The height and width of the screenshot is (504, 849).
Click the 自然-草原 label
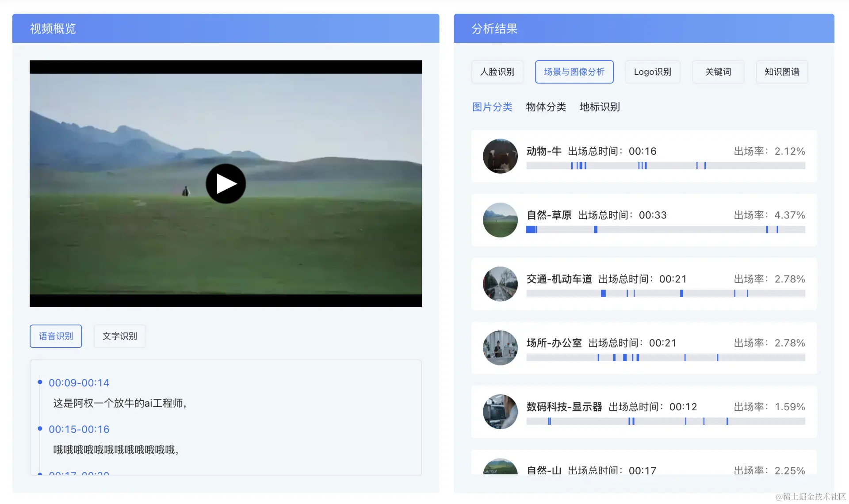point(549,215)
